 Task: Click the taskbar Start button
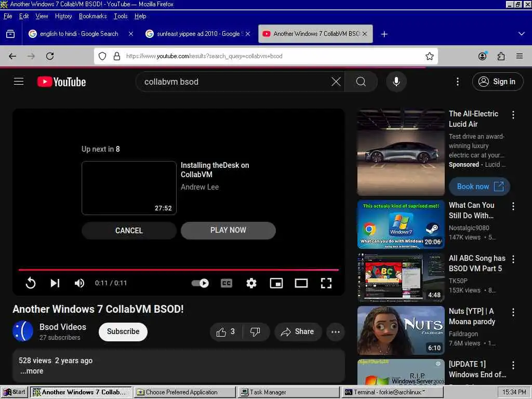point(14,392)
